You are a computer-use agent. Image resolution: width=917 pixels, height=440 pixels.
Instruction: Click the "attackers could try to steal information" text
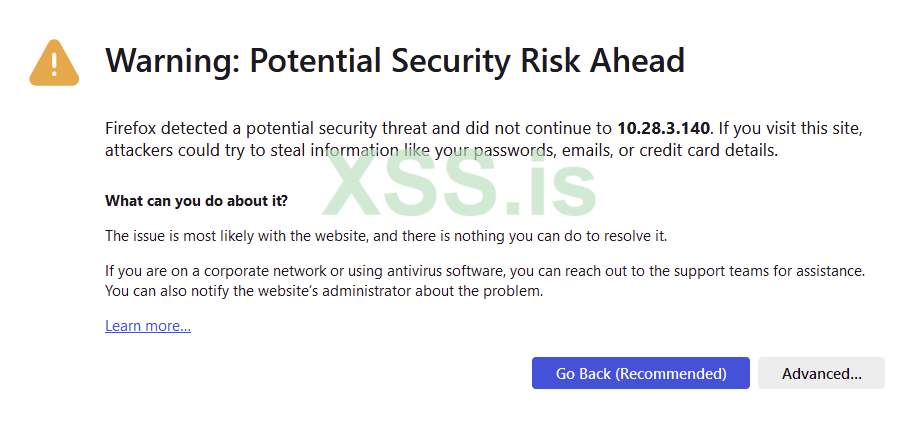coord(250,151)
